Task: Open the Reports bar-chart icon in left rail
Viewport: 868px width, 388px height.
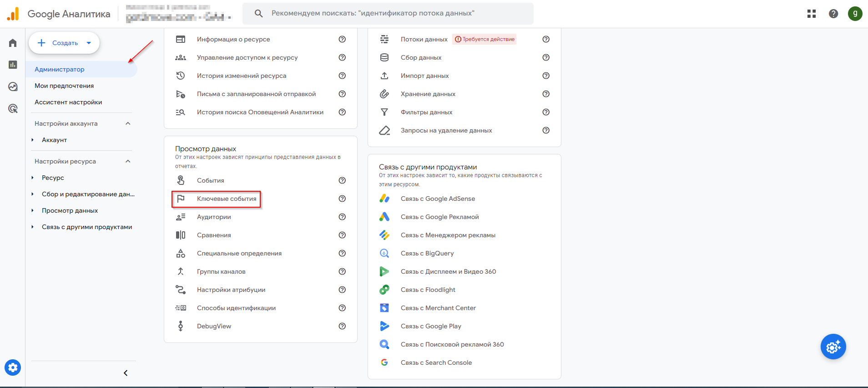Action: (13, 65)
